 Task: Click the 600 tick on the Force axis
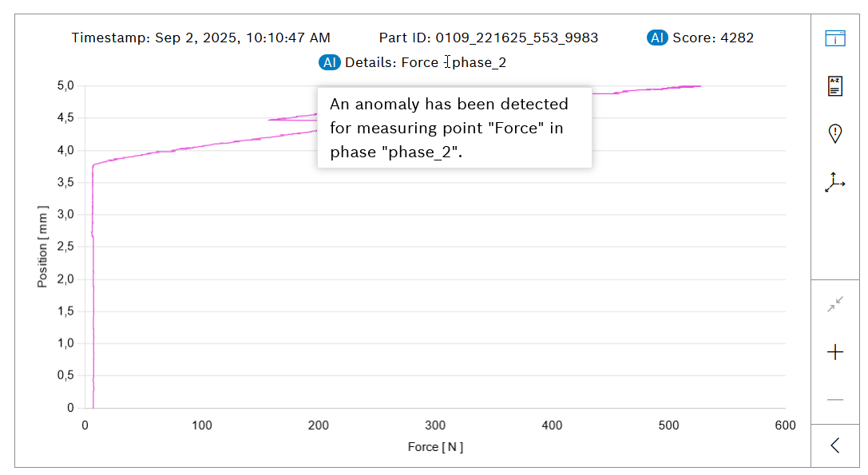pyautogui.click(x=785, y=426)
